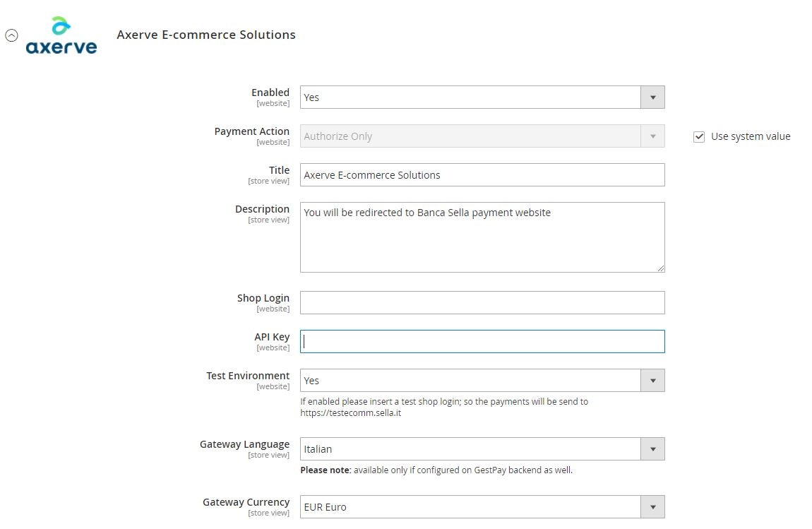
Task: Open the Gateway Language dropdown
Action: point(482,449)
